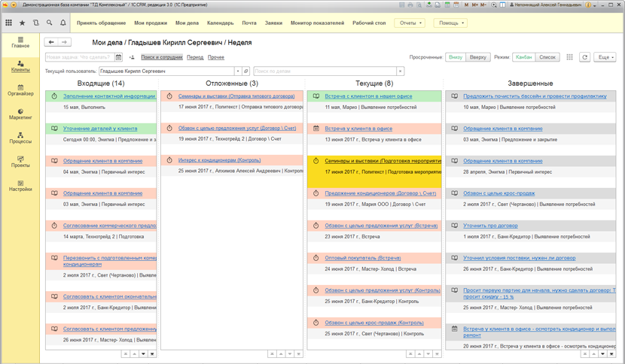Open the Уточнение деталей у клиента task link
This screenshot has height=364, width=625.
coord(100,129)
